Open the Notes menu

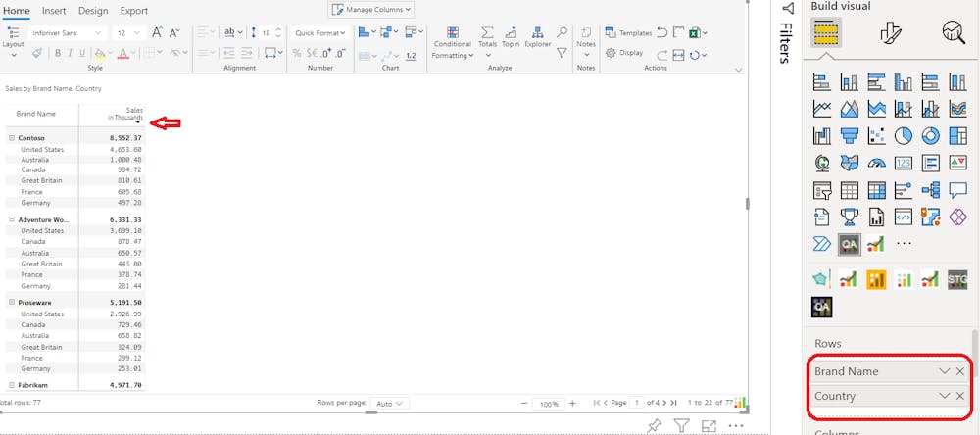pyautogui.click(x=586, y=41)
